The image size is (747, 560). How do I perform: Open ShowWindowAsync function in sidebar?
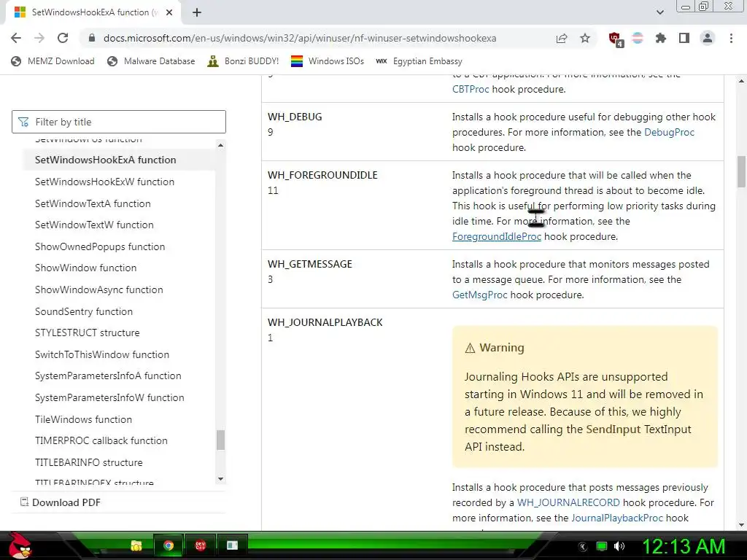coord(98,290)
